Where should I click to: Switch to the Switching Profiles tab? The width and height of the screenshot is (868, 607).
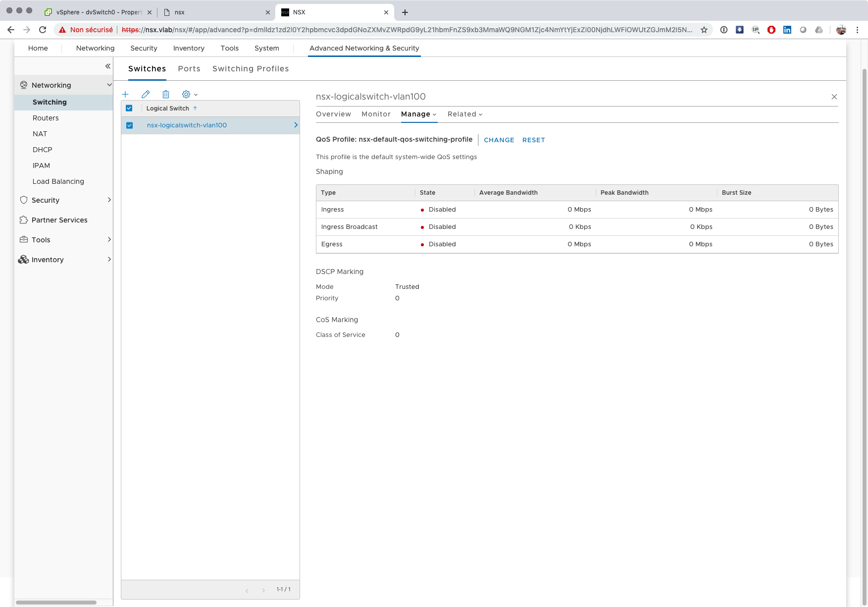(251, 69)
